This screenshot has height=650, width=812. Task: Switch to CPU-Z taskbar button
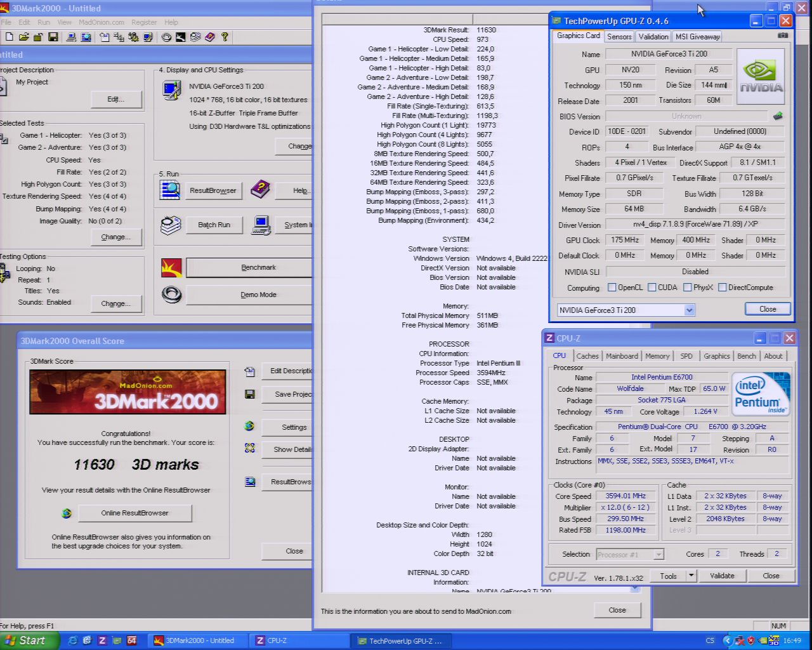(x=300, y=641)
